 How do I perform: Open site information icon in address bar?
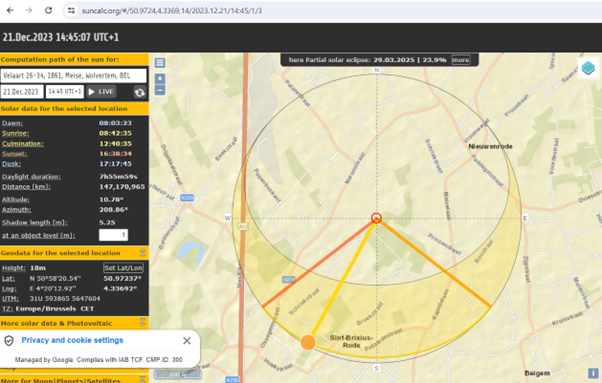coord(71,10)
